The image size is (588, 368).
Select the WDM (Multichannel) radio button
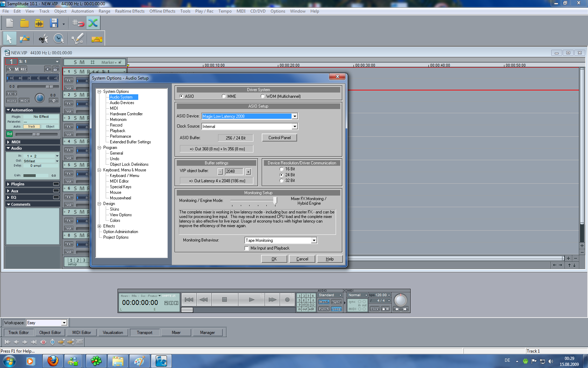(262, 96)
